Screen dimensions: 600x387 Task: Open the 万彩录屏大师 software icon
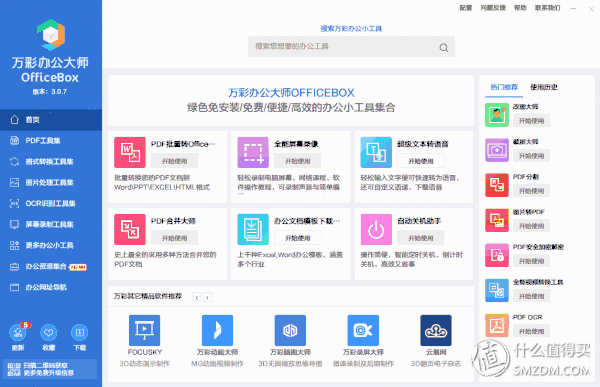pyautogui.click(x=363, y=330)
